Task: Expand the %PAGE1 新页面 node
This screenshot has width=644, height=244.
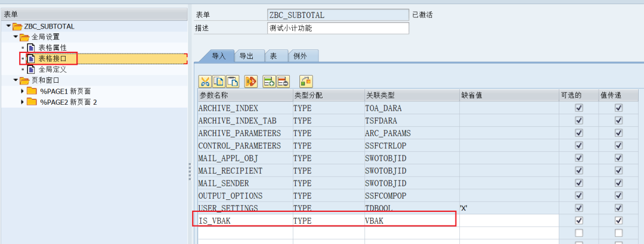Action: [x=22, y=91]
